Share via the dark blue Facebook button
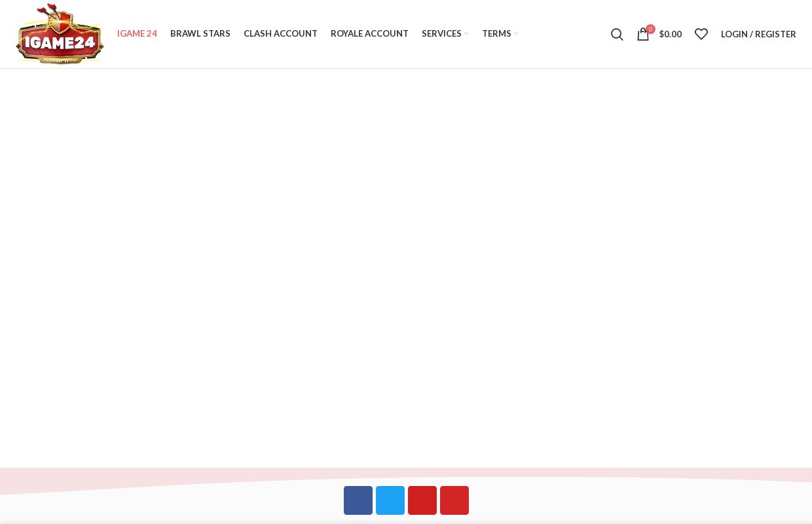Image resolution: width=812 pixels, height=524 pixels. [358, 500]
